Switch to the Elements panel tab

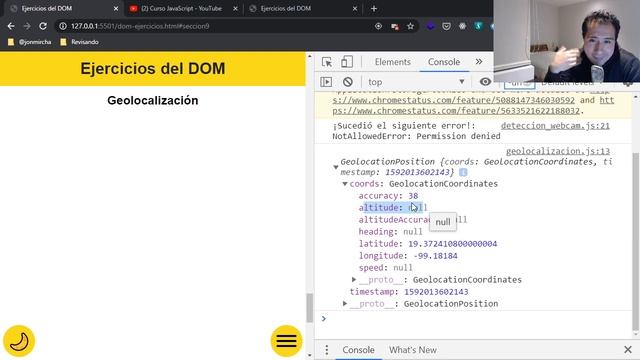[393, 62]
